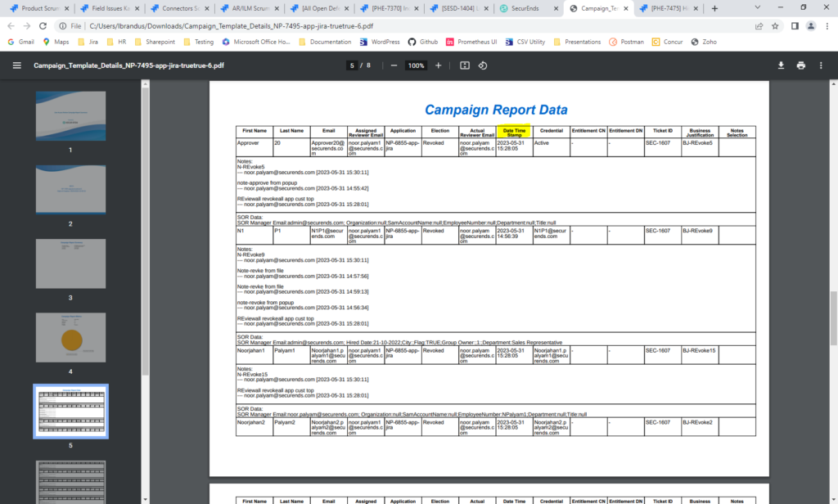Image resolution: width=838 pixels, height=504 pixels.
Task: Open the Concur bookmark
Action: (x=668, y=42)
